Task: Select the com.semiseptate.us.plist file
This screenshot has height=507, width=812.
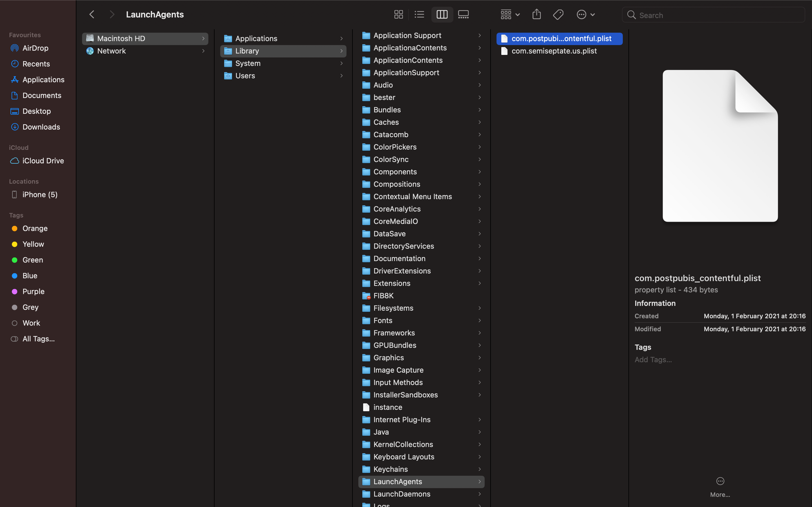Action: (x=554, y=51)
